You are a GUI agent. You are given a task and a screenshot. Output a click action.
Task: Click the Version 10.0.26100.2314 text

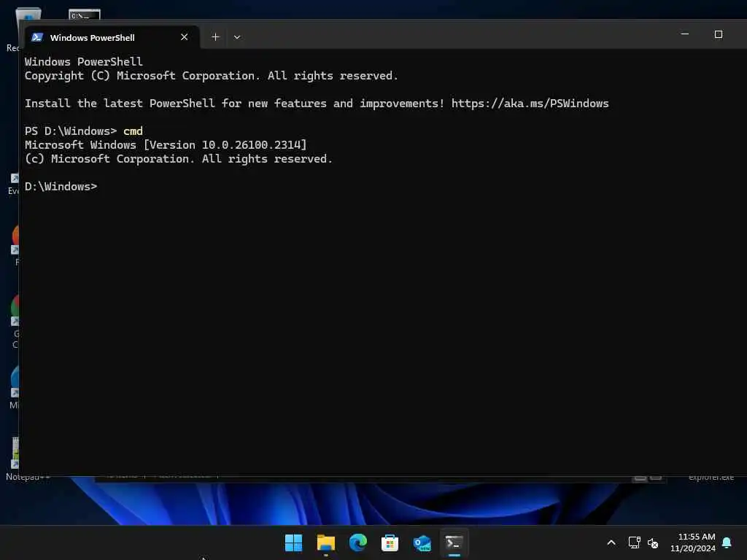coord(225,145)
